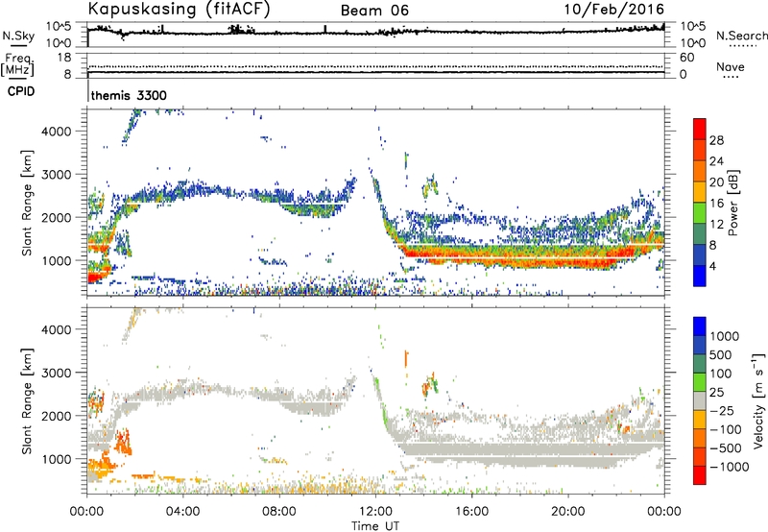
Task: Click the 'Kapuskasing (fitACF)' title text
Action: click(x=179, y=10)
